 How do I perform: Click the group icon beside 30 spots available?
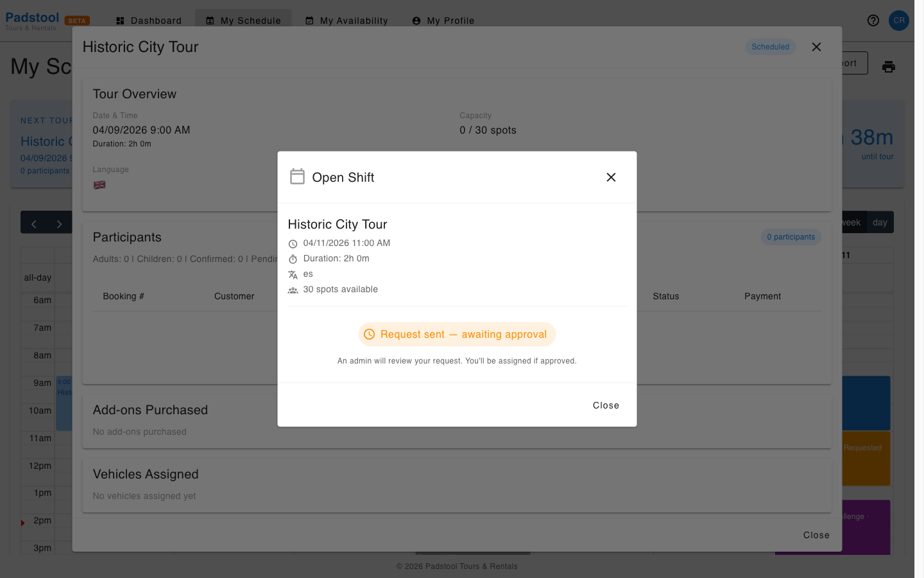293,290
